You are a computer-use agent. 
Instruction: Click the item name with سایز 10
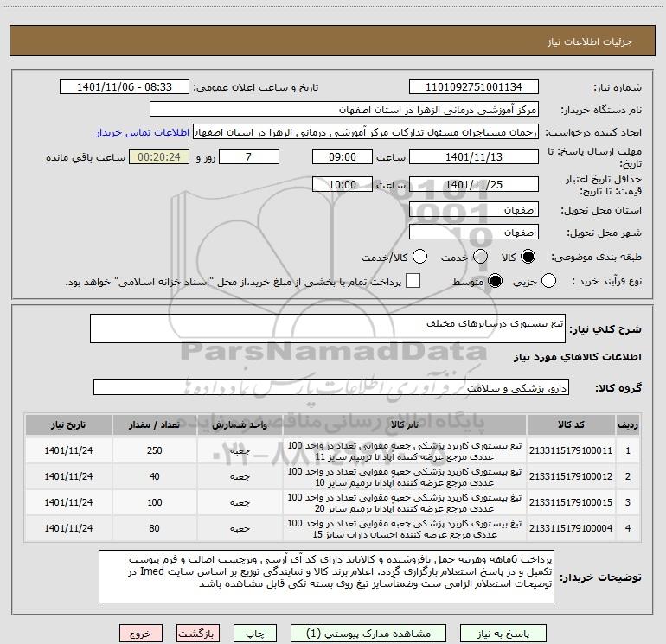405,477
